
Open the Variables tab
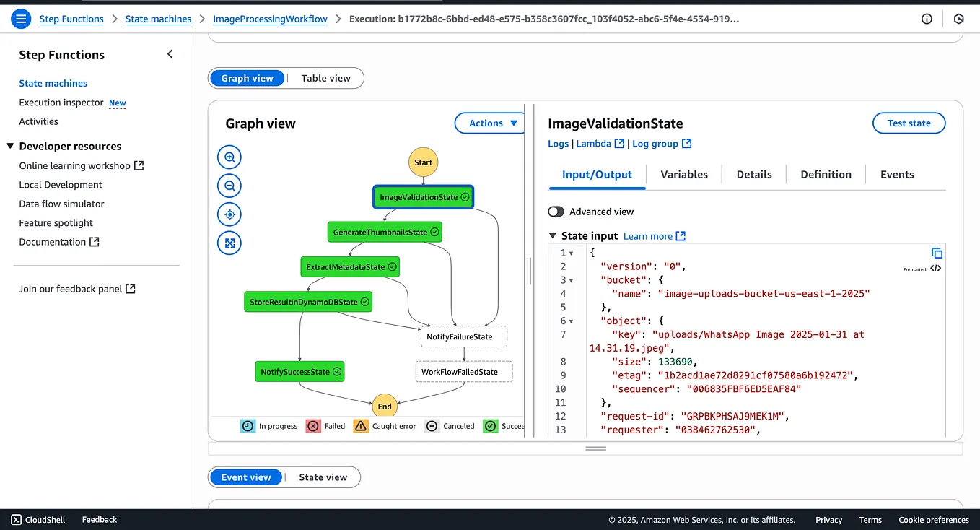[683, 174]
